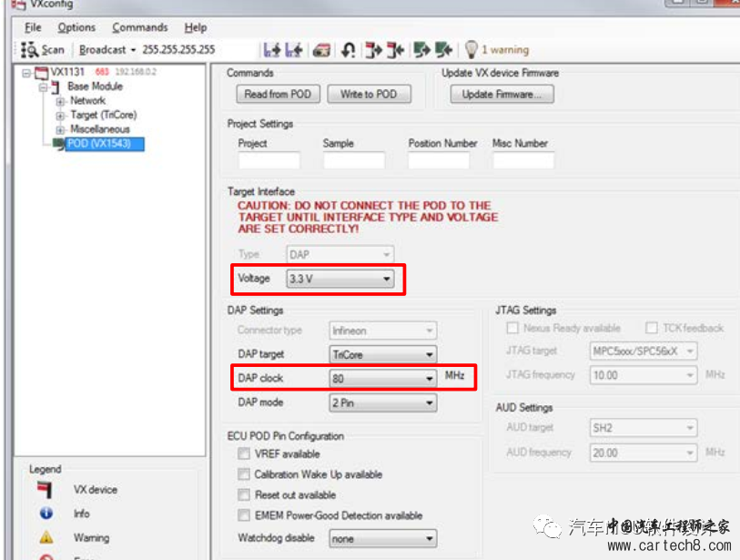Image resolution: width=740 pixels, height=560 pixels.
Task: Focus the Sample input field
Action: [x=354, y=160]
